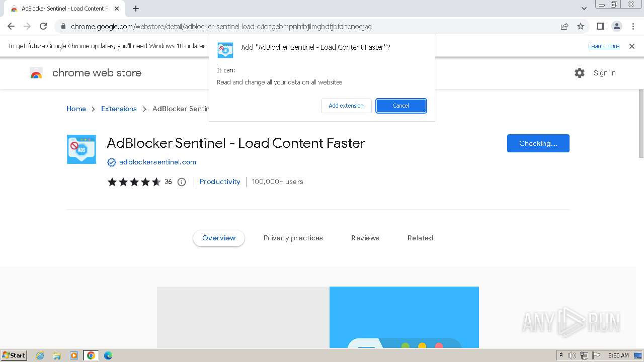This screenshot has height=362, width=644.
Task: Select the Overview tab
Action: [x=219, y=238]
